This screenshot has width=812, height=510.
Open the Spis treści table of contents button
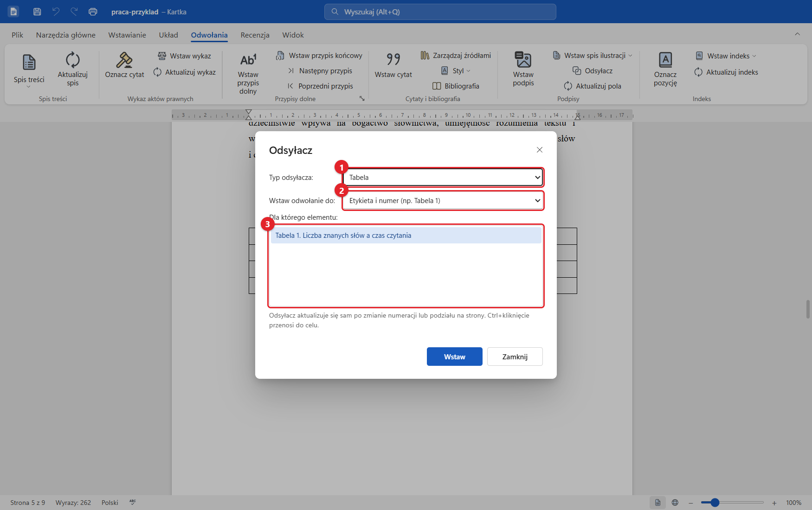(29, 70)
